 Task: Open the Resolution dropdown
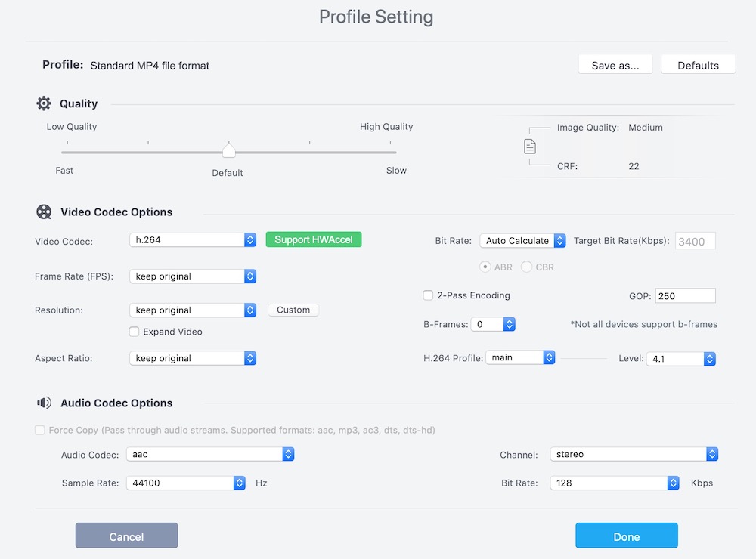coord(193,310)
